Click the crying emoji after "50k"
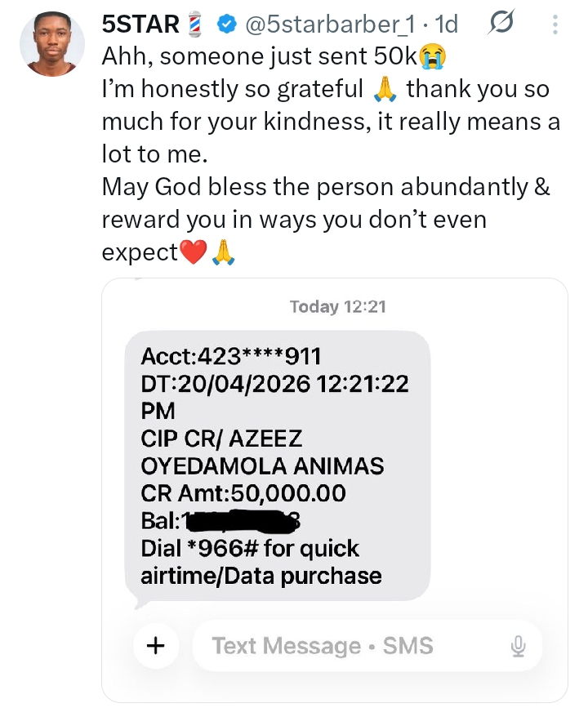Image resolution: width=588 pixels, height=708 pixels. pyautogui.click(x=431, y=56)
